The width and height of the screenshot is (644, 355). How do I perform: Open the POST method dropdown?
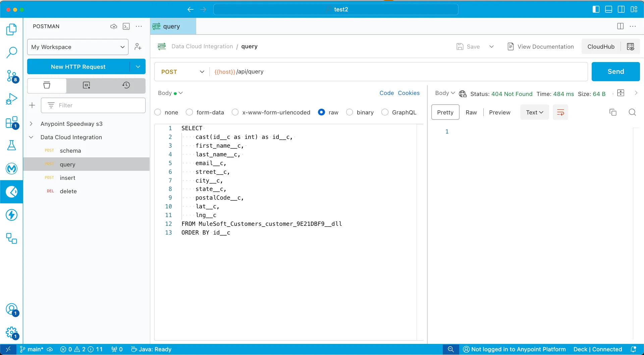point(182,72)
